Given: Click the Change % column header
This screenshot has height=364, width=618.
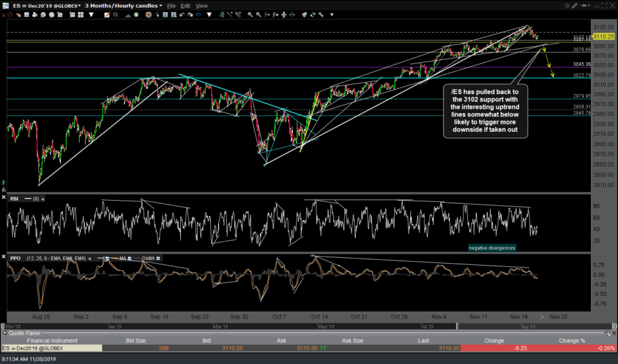Looking at the screenshot, I should pos(572,340).
